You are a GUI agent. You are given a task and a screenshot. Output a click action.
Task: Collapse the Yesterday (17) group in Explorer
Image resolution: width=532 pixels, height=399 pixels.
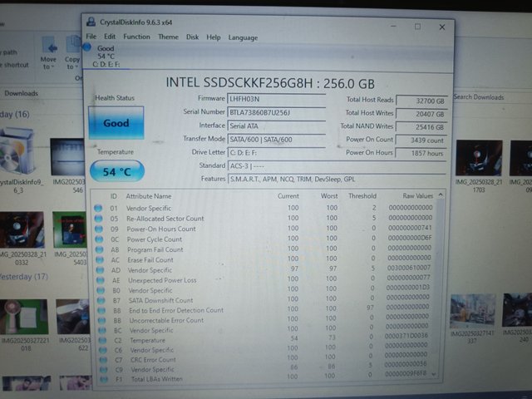point(24,277)
